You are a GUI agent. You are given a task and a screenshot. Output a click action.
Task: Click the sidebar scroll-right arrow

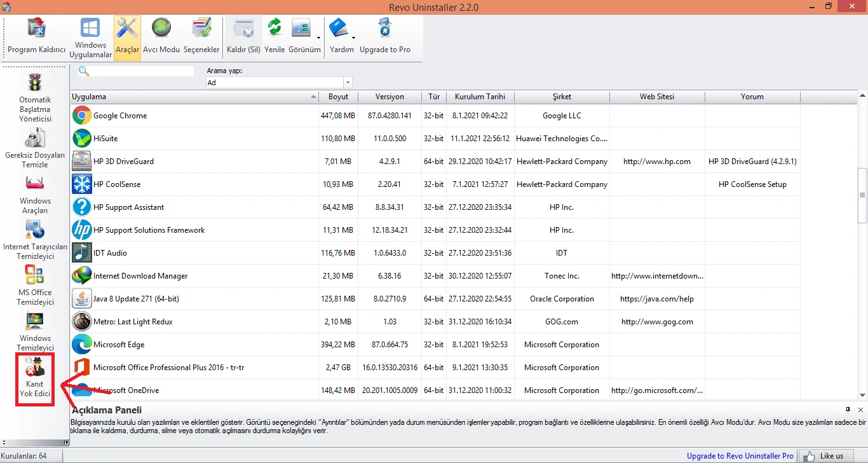pyautogui.click(x=65, y=443)
